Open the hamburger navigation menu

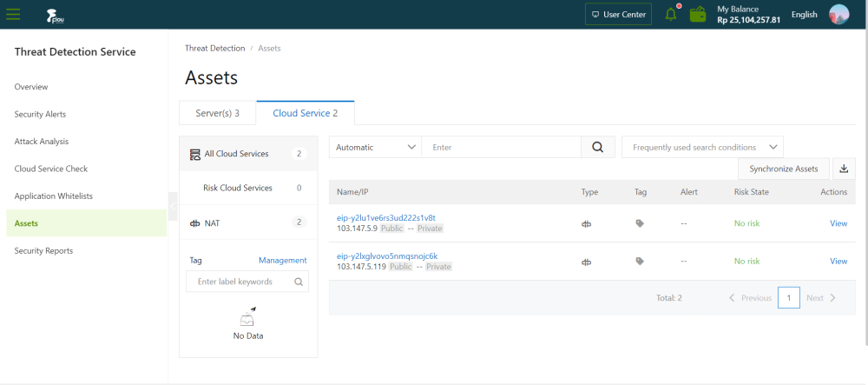pos(13,15)
